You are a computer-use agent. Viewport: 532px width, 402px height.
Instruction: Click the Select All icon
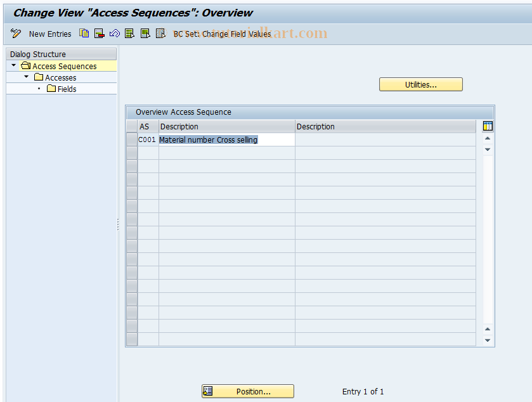129,33
